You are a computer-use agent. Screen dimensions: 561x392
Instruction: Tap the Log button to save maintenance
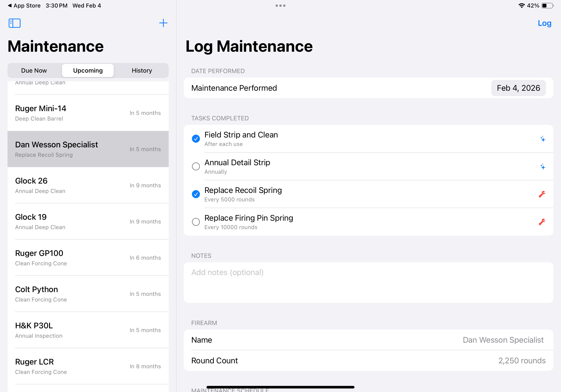[544, 23]
